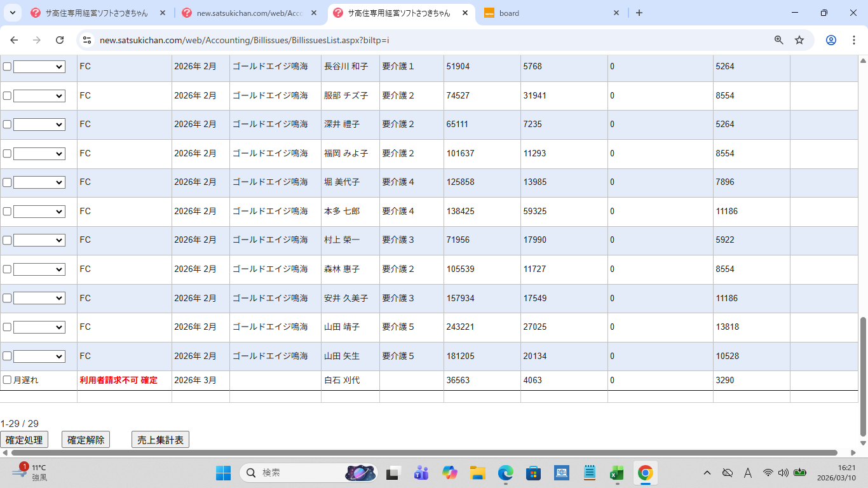Tick the checkbox for 本多 七郎 row

coord(7,212)
